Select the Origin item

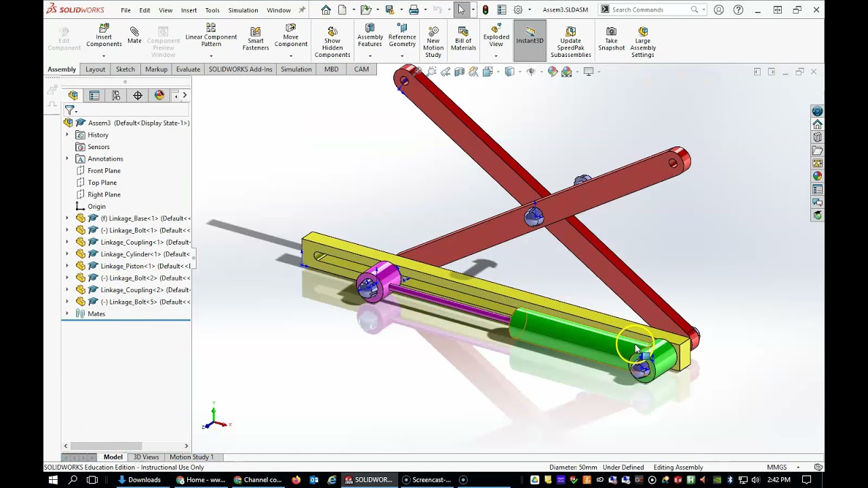(x=96, y=207)
